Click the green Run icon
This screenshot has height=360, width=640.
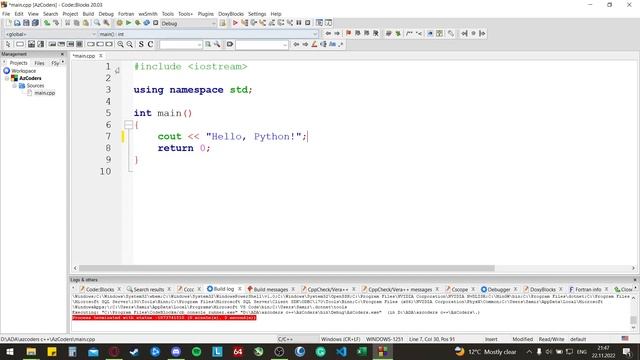pyautogui.click(x=129, y=23)
